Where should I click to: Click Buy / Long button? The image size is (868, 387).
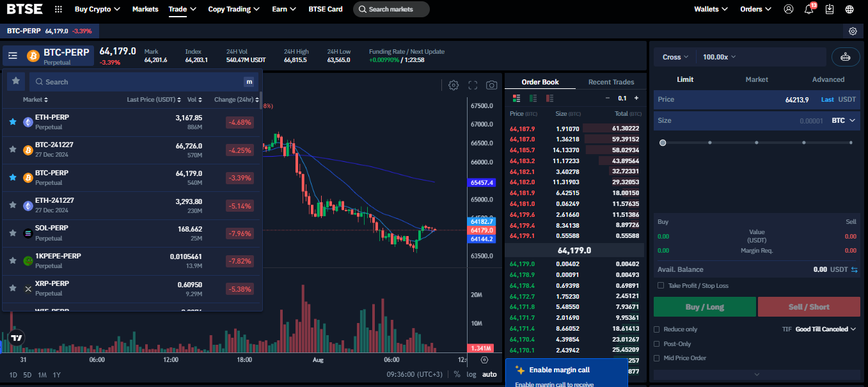[x=705, y=307]
